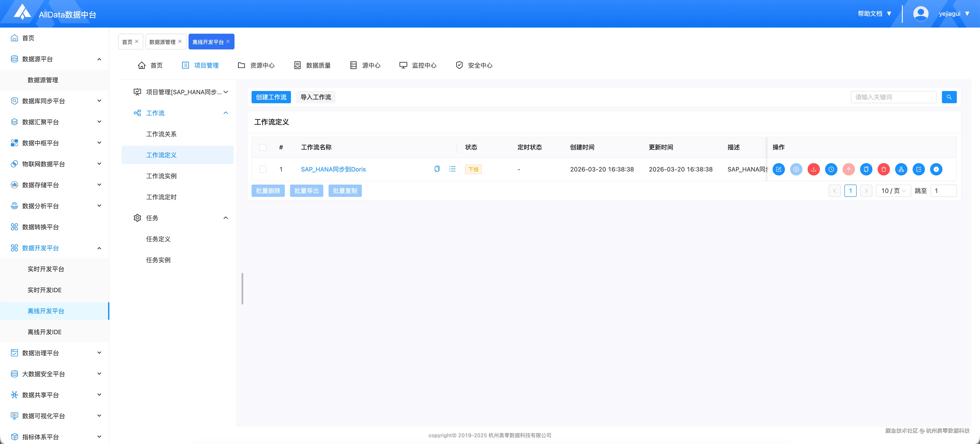Click the blue search magnifier button

click(949, 97)
